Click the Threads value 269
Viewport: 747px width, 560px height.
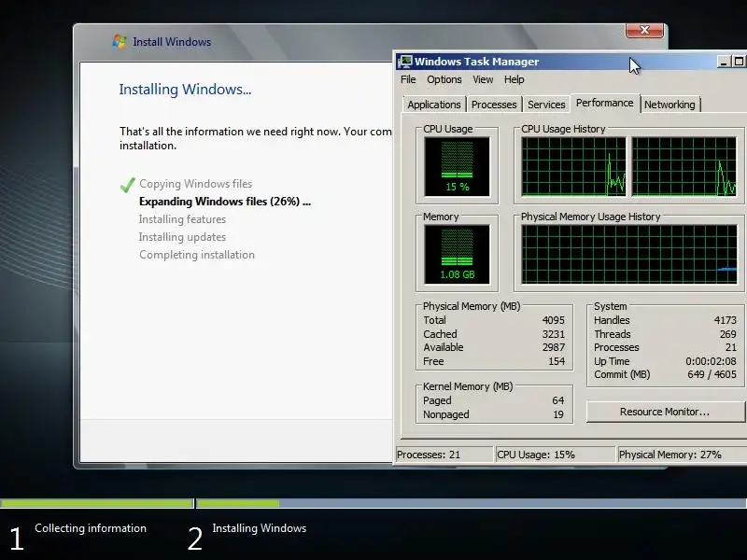coord(727,334)
